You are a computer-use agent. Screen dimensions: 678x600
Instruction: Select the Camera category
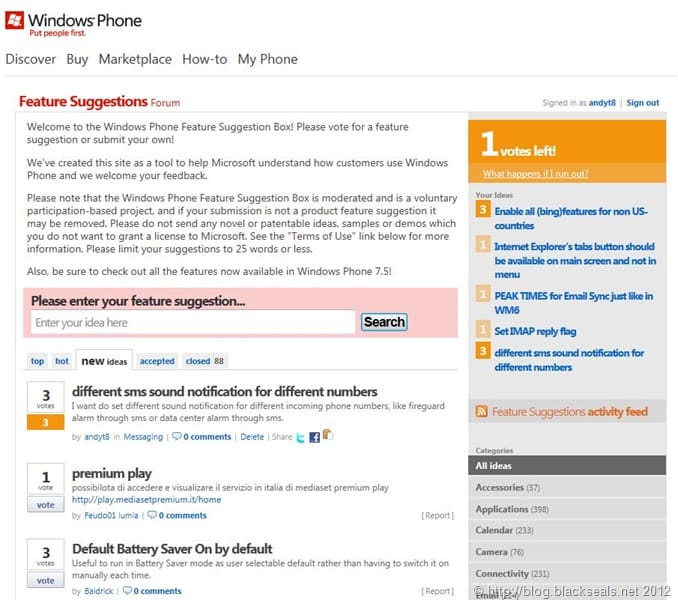(567, 552)
